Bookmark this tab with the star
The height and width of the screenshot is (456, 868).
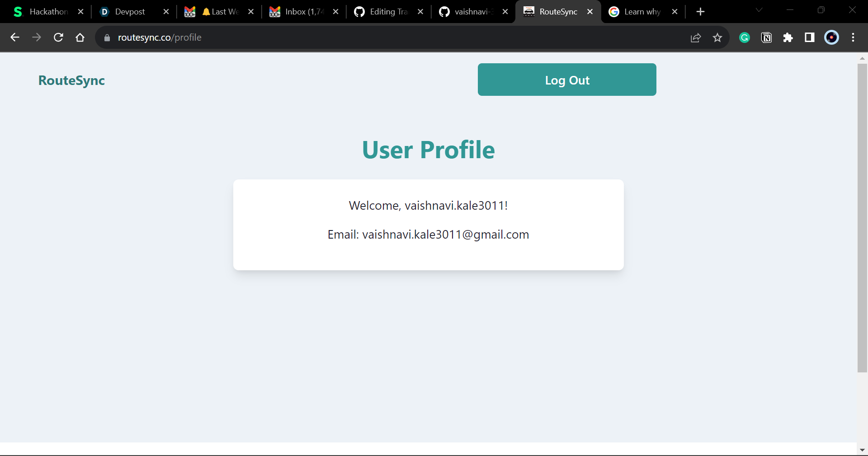pyautogui.click(x=717, y=38)
